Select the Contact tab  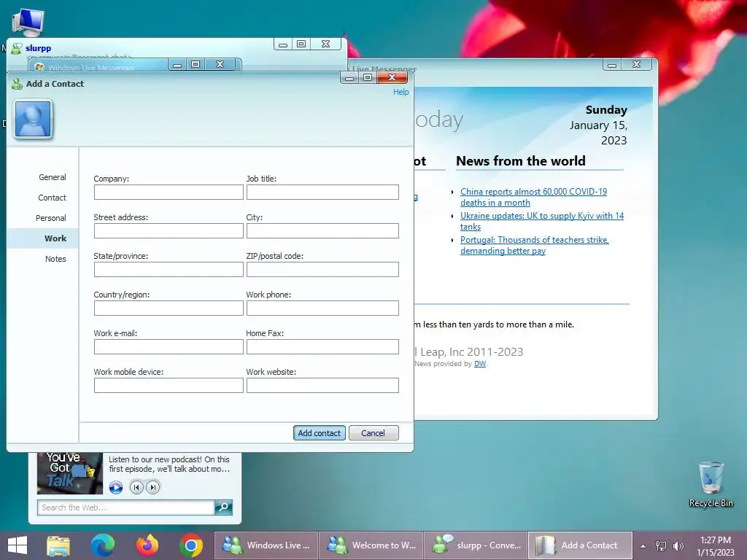tap(52, 198)
